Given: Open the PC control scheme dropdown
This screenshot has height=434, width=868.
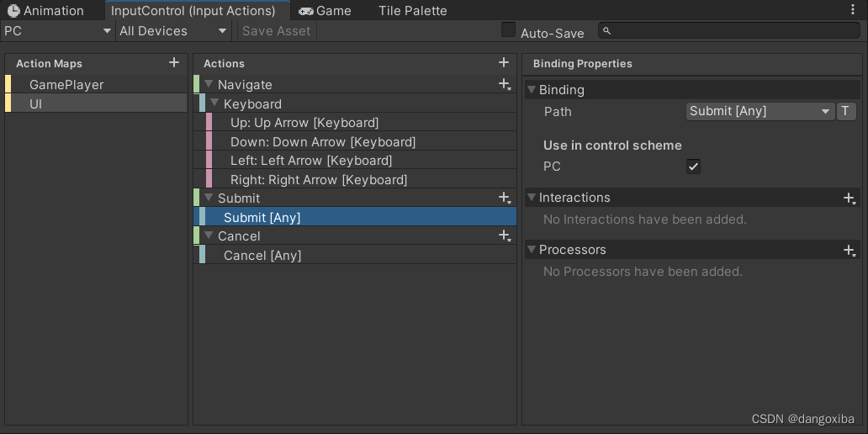Looking at the screenshot, I should click(x=57, y=31).
